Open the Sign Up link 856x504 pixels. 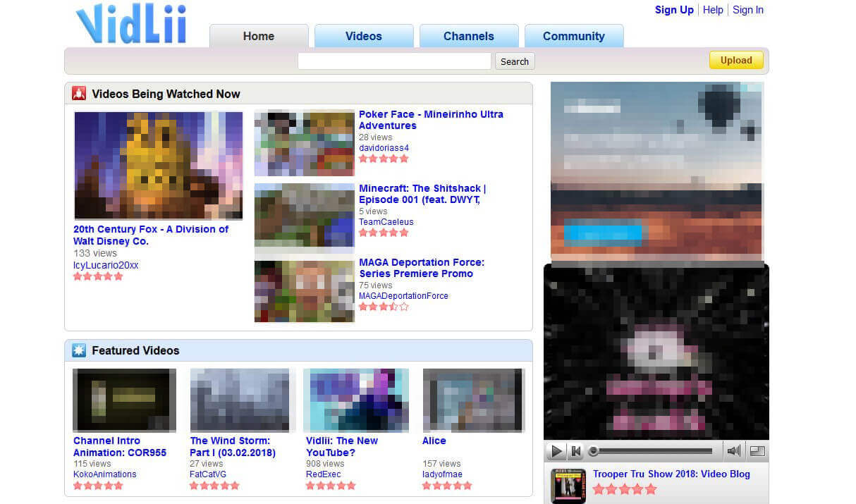tap(674, 10)
